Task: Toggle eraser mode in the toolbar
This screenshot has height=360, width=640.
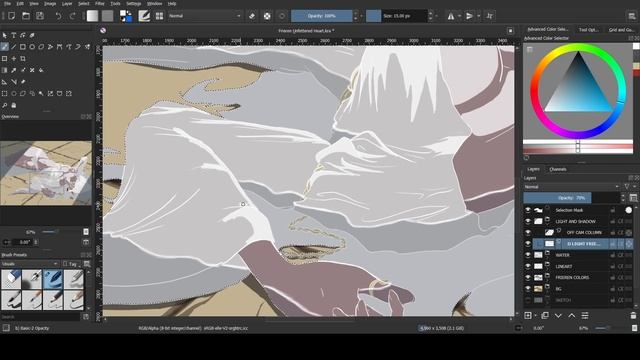Action: 252,16
